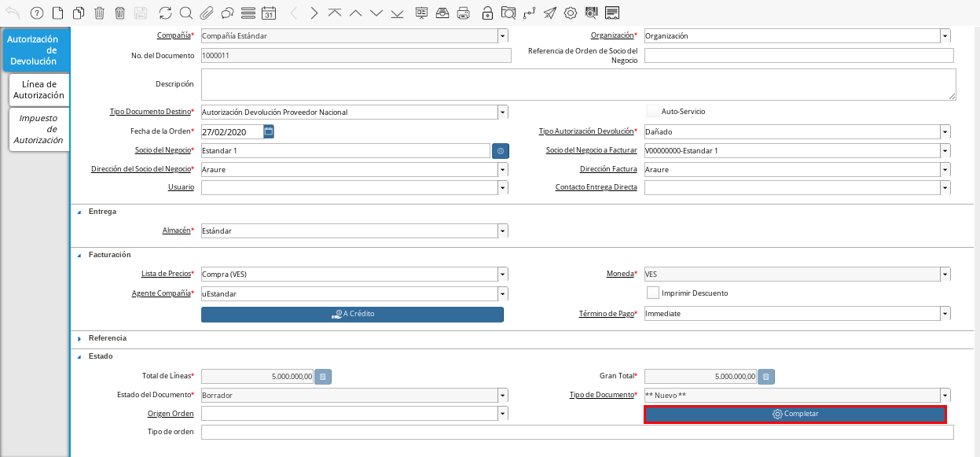Check the Imprimir Descuento checkbox
This screenshot has height=457, width=980.
(x=652, y=293)
